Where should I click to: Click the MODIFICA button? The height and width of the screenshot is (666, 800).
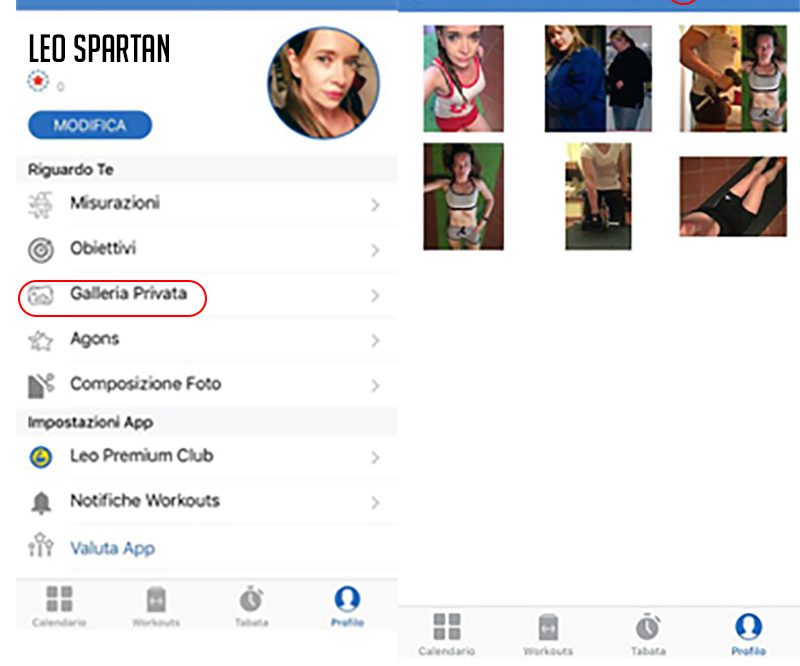coord(90,125)
